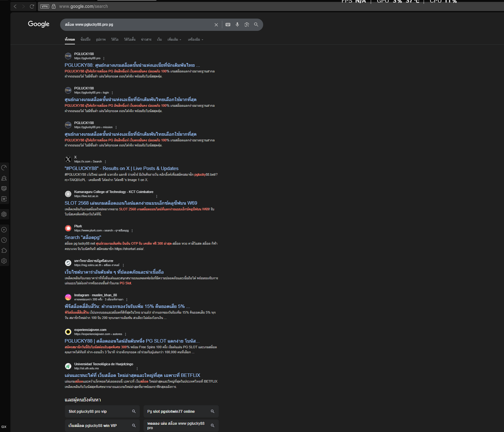Screen dimensions: 504x432
Task: Open Settings gear icon in sidebar
Action: point(4,261)
